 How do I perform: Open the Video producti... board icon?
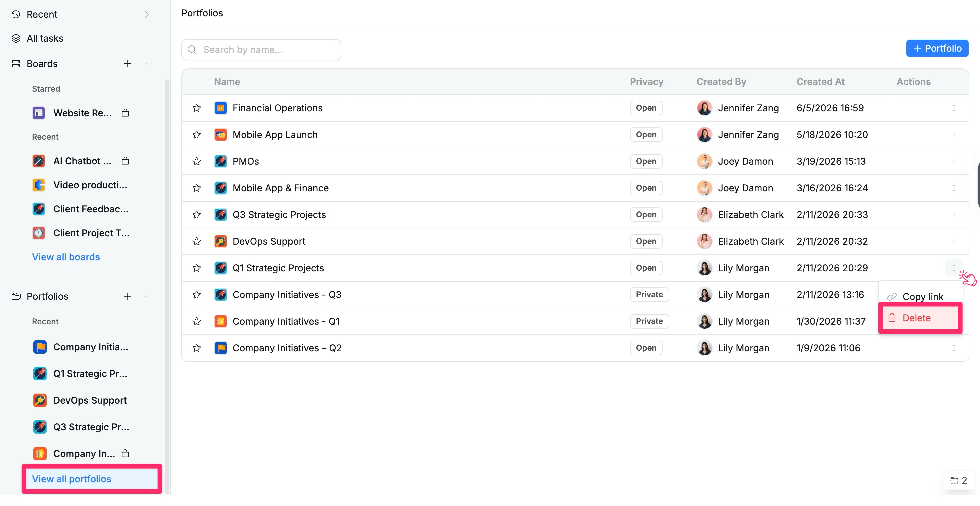pyautogui.click(x=38, y=185)
